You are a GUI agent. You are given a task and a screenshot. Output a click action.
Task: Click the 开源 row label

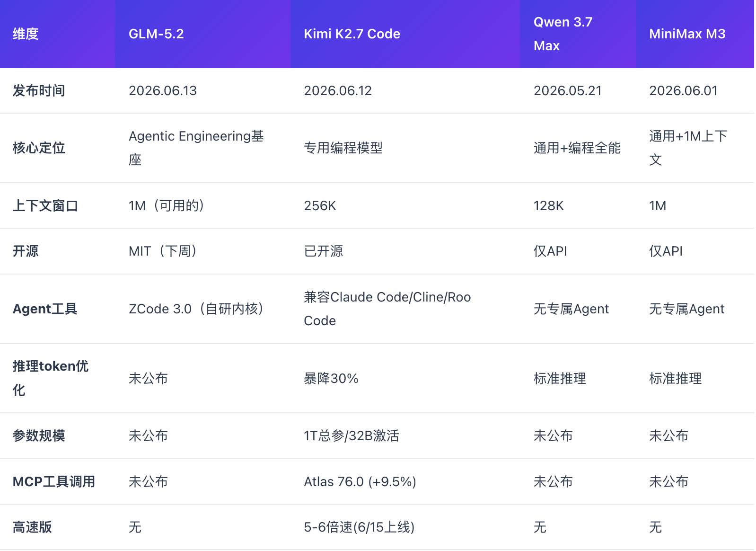click(26, 251)
